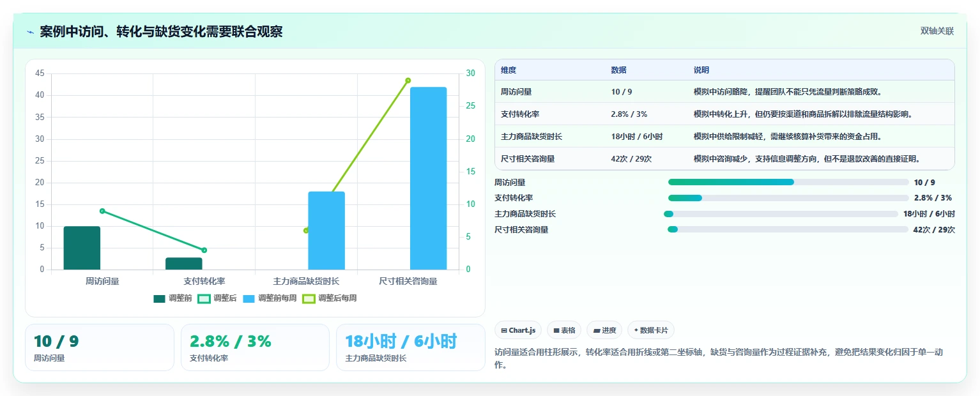Select the 进度 chip
The width and height of the screenshot is (980, 396).
[604, 330]
